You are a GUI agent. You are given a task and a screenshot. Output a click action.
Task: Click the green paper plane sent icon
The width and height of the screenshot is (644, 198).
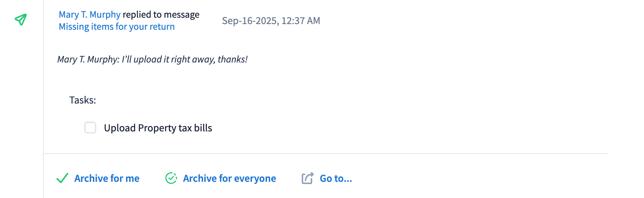(21, 19)
